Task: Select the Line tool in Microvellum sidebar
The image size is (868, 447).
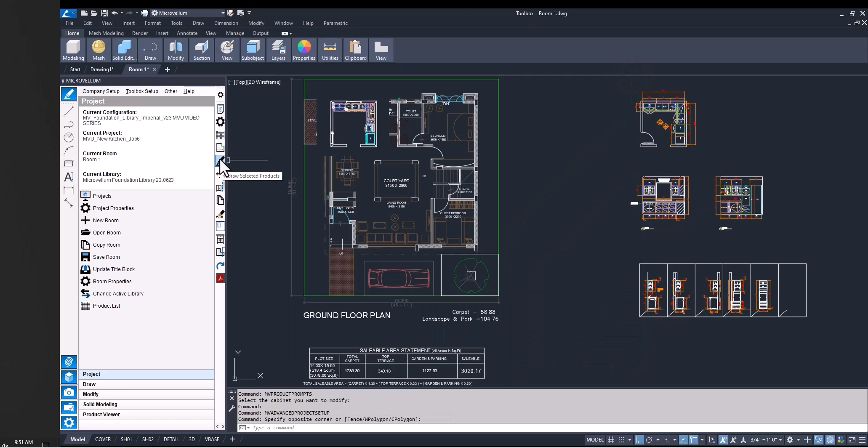Action: tap(69, 111)
